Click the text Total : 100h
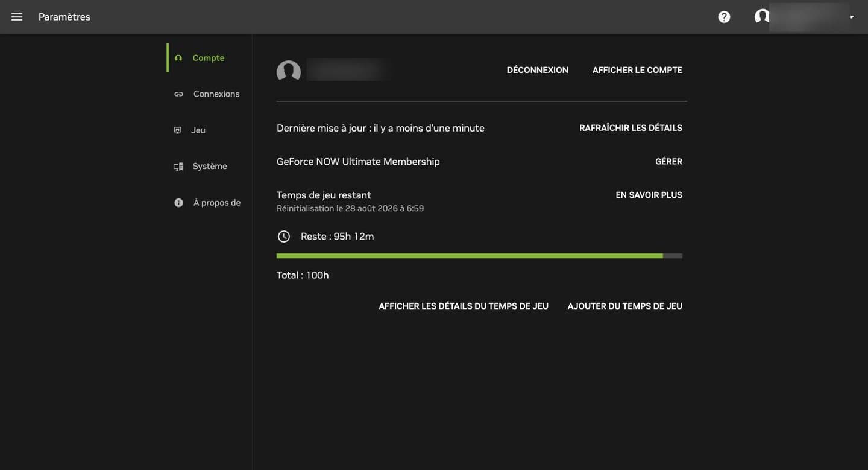This screenshot has width=868, height=470. (x=303, y=275)
